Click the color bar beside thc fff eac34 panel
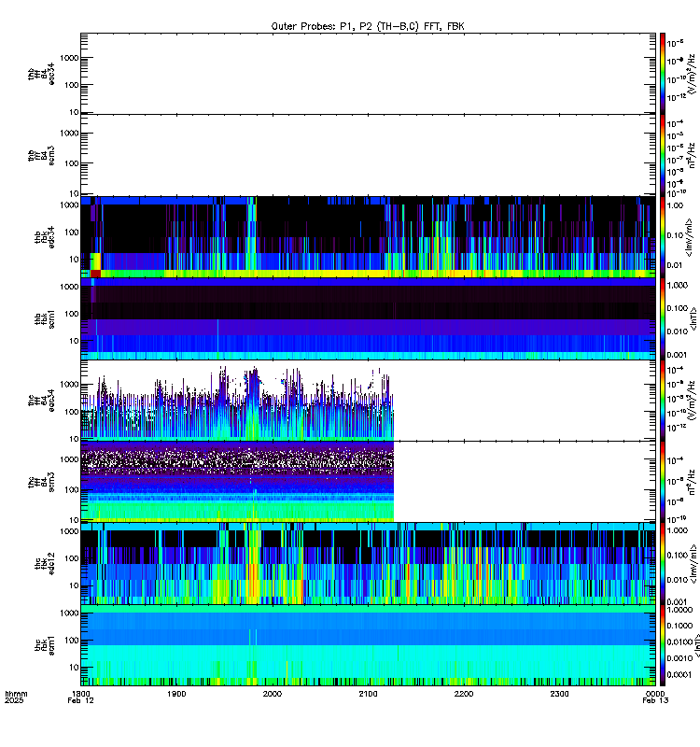Viewport: 700px width, 747px height. [663, 401]
